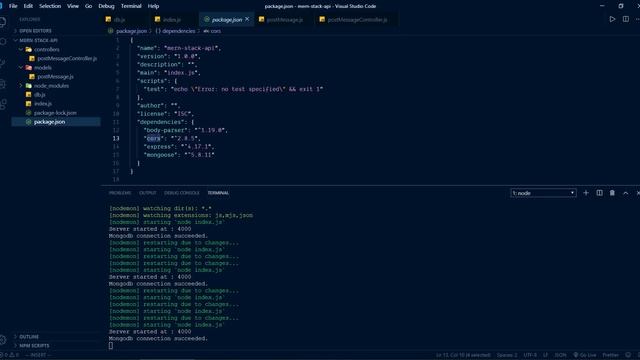Open the Extensions view in activity bar
The height and width of the screenshot is (360, 640).
click(x=3, y=104)
